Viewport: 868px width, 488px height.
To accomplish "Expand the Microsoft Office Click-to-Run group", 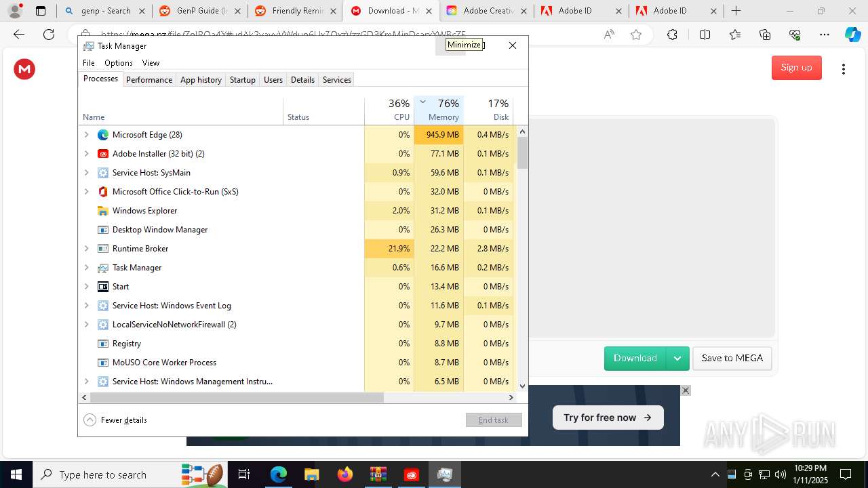I will (86, 192).
